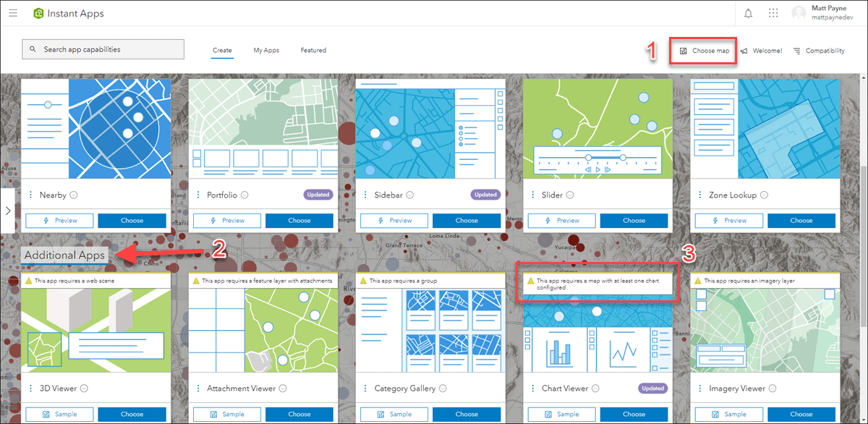
Task: Expand Category Gallery app details chevron
Action: (x=443, y=389)
